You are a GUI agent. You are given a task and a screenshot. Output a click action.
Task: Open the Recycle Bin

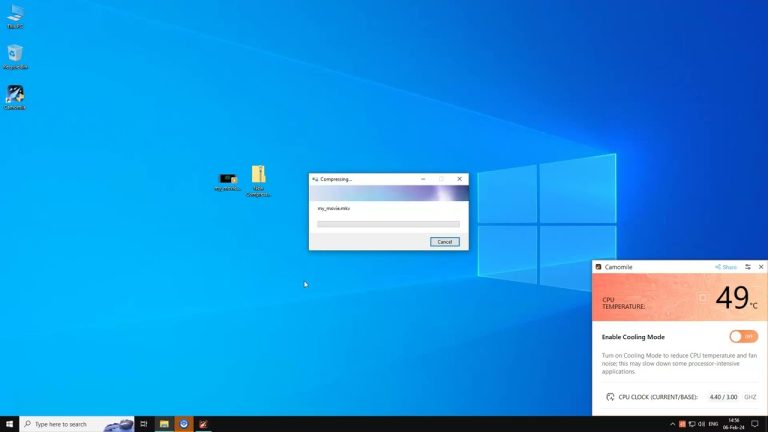point(15,56)
